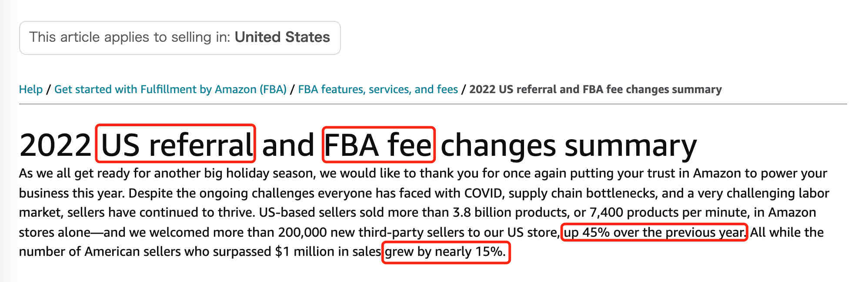Click the phrase This article applies to selling in

130,37
